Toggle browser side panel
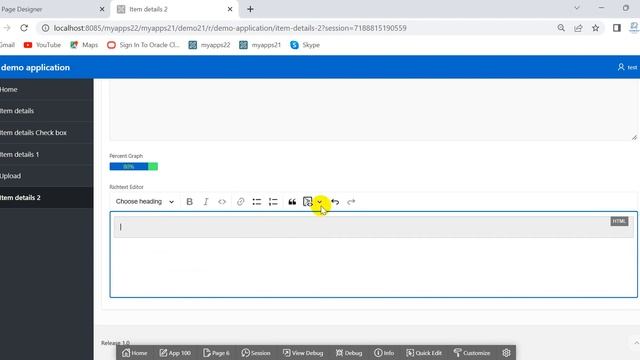This screenshot has width=640, height=360. click(x=617, y=28)
